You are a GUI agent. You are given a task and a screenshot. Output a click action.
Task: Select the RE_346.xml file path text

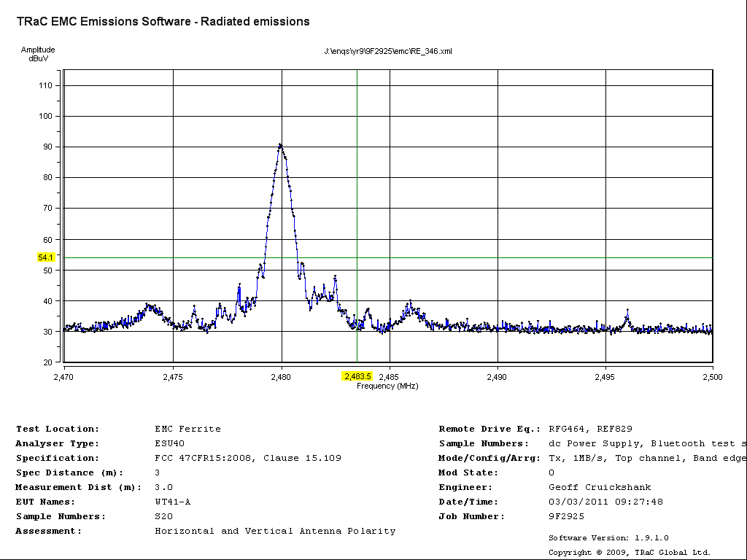pos(388,51)
